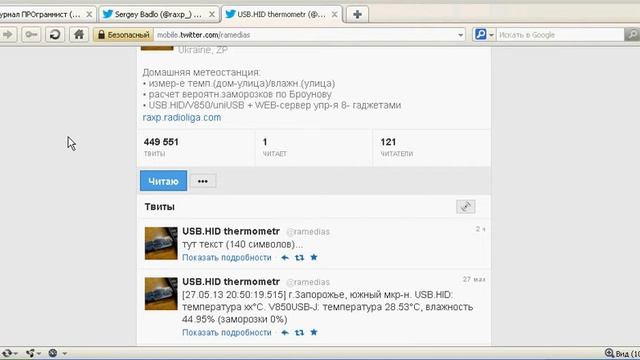640x360 pixels.
Task: Open the 27 мая timestamp
Action: tap(474, 280)
